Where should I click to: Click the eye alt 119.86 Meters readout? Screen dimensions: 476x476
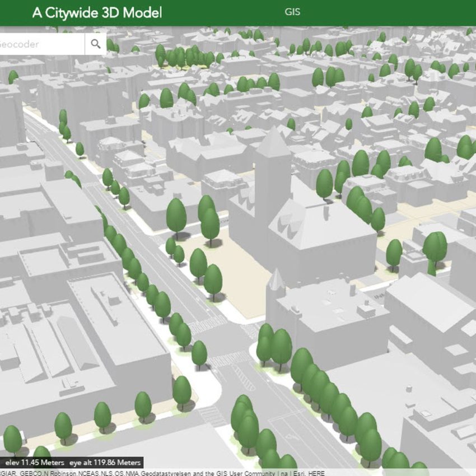tap(105, 463)
